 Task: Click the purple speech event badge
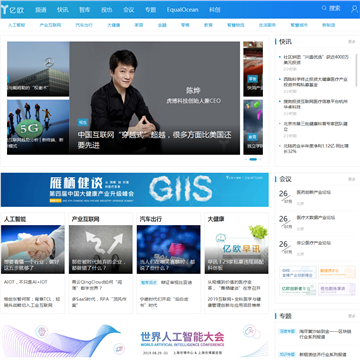point(337,289)
